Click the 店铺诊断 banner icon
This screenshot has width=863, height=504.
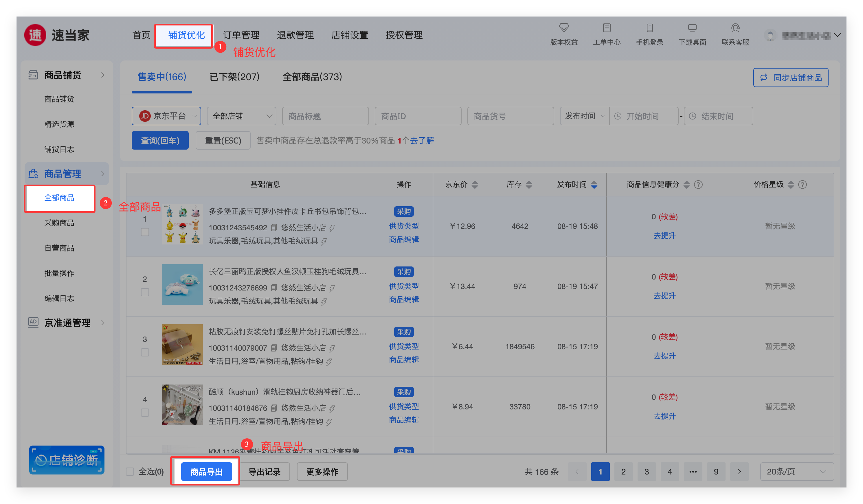(67, 460)
